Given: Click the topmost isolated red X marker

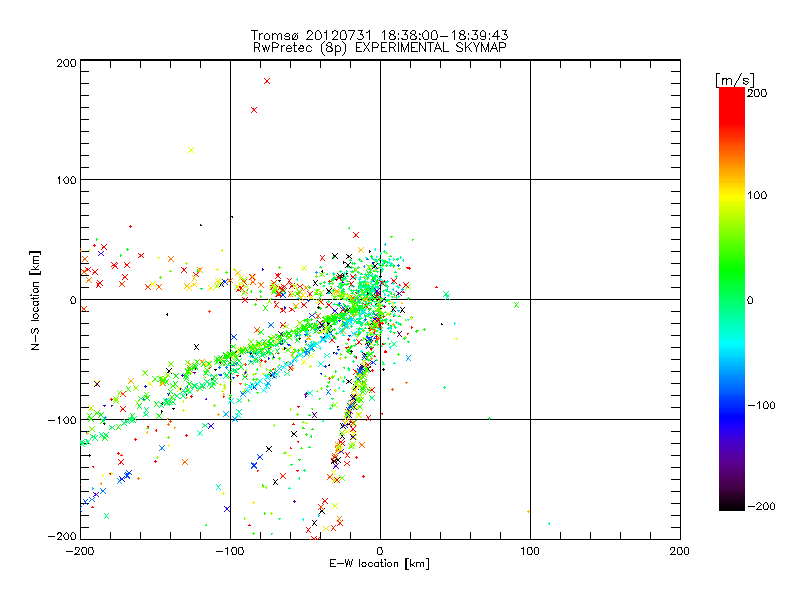Looking at the screenshot, I should [267, 81].
